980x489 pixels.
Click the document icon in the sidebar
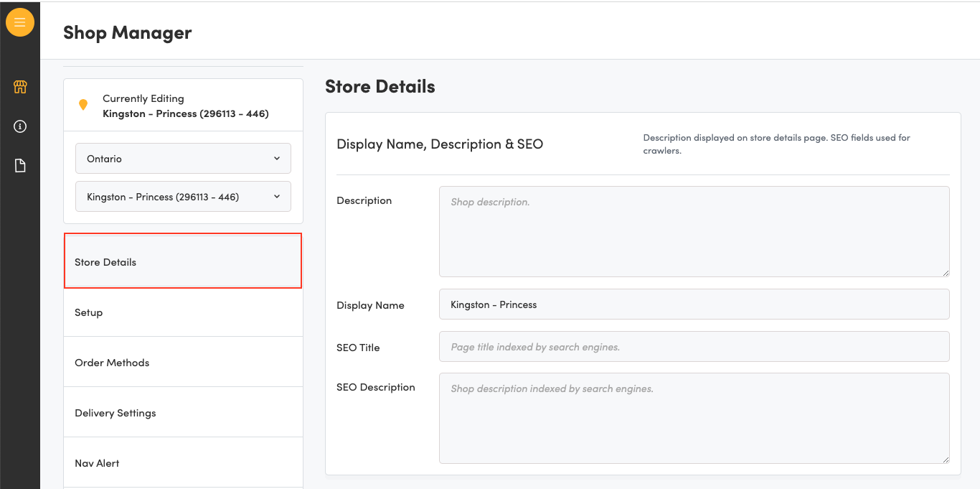point(20,166)
